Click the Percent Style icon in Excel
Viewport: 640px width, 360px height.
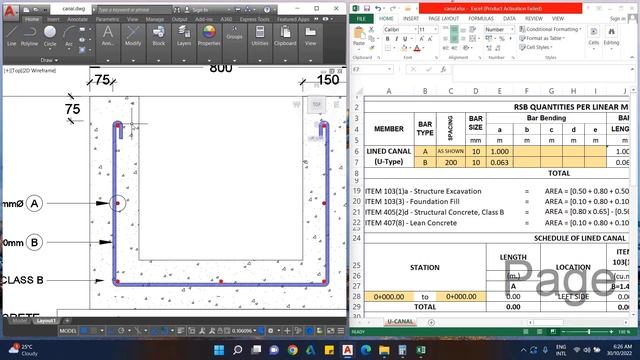[x=502, y=39]
